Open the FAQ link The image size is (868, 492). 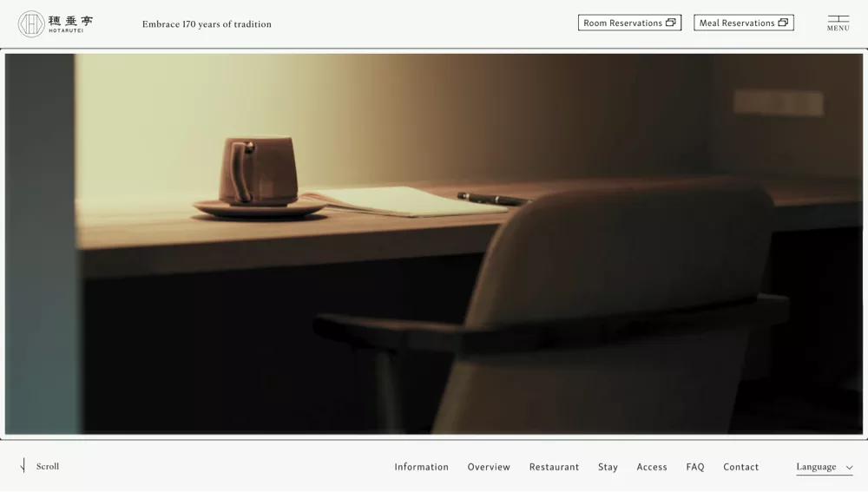click(695, 467)
